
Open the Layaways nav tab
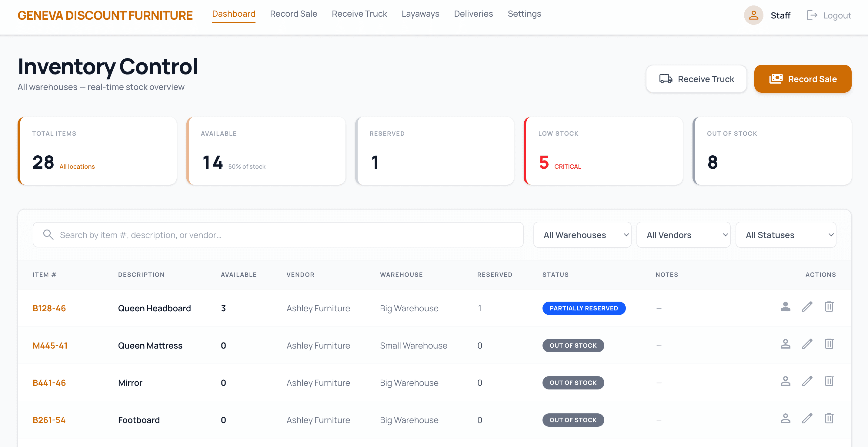(420, 14)
